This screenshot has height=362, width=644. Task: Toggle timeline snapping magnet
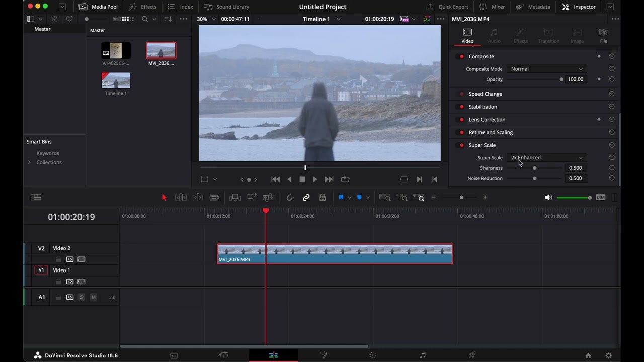click(x=290, y=198)
